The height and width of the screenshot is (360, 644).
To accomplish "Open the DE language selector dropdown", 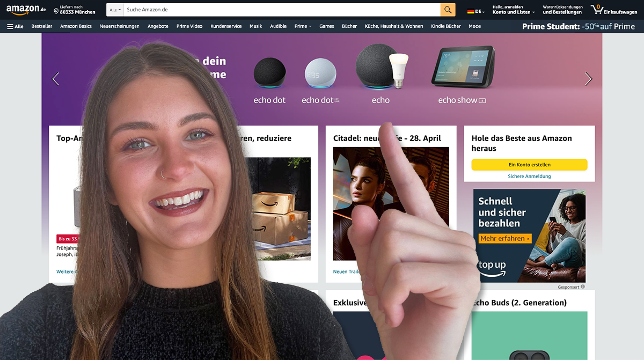I will coord(476,11).
